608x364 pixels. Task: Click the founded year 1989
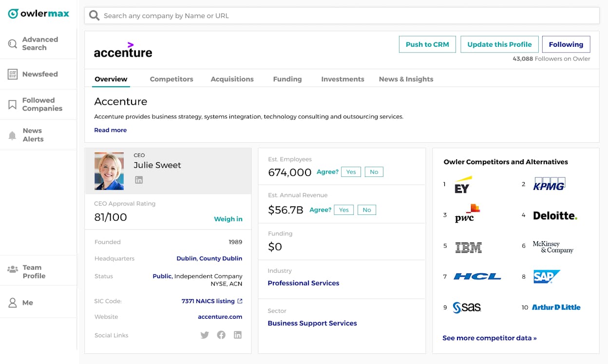(235, 242)
